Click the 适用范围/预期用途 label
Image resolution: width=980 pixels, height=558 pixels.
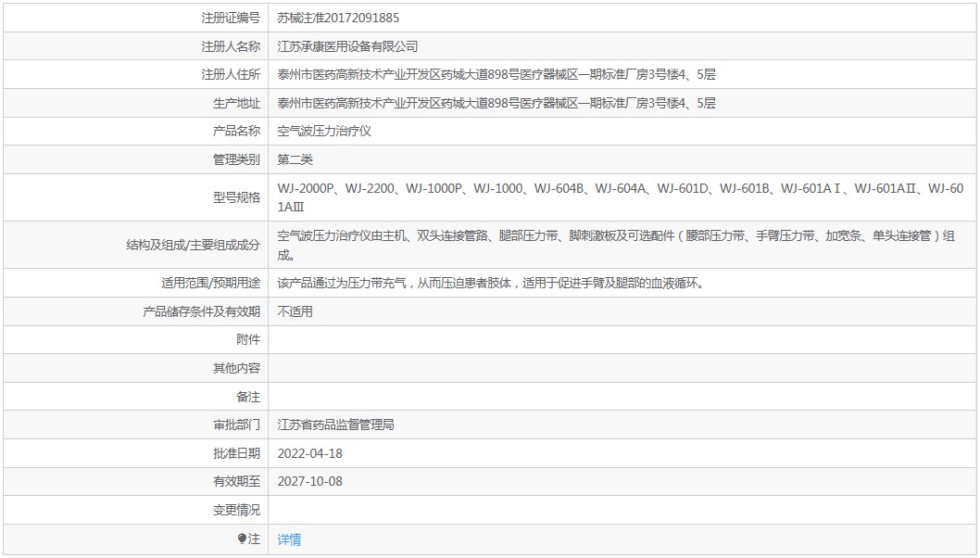tap(210, 284)
